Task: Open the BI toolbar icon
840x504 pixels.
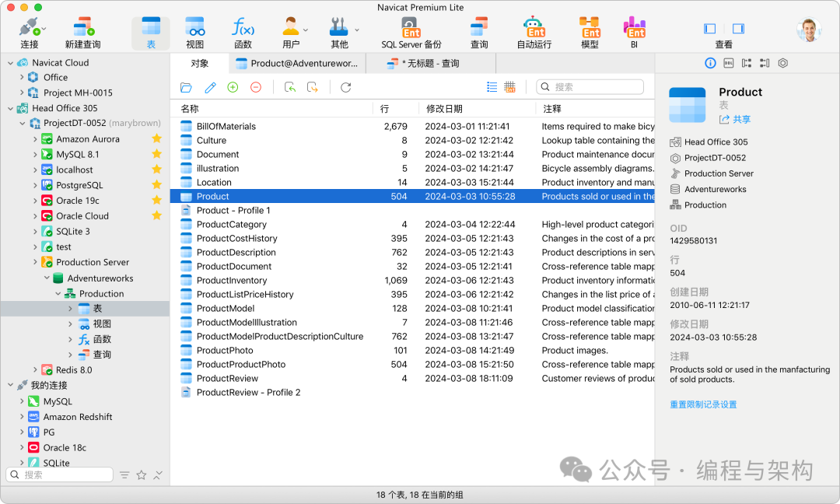Action: pos(635,33)
